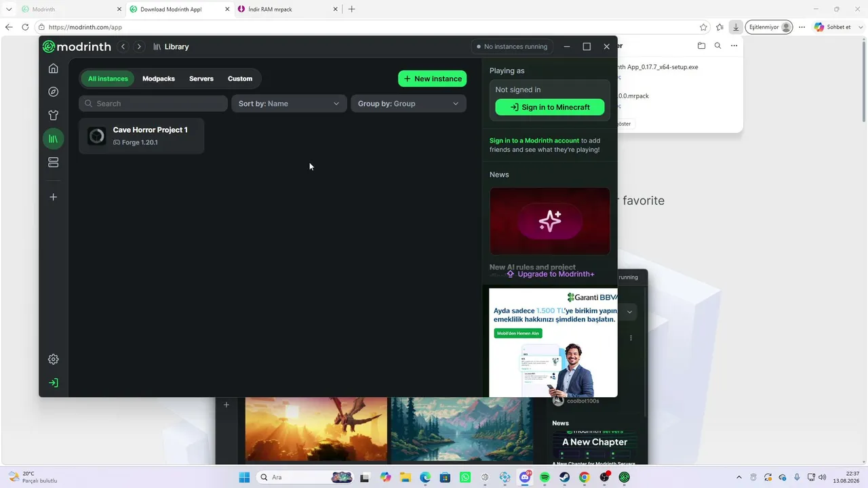Open the Servers icon in Modrinth sidebar

coord(54,163)
